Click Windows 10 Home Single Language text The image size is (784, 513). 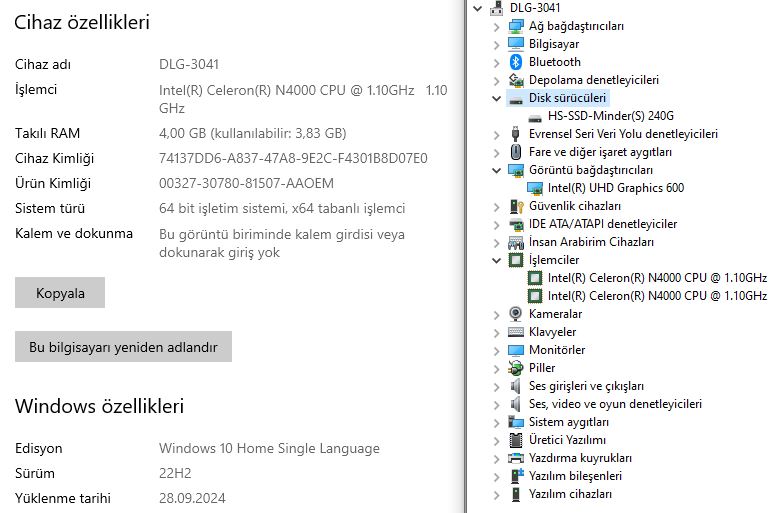[x=269, y=448]
